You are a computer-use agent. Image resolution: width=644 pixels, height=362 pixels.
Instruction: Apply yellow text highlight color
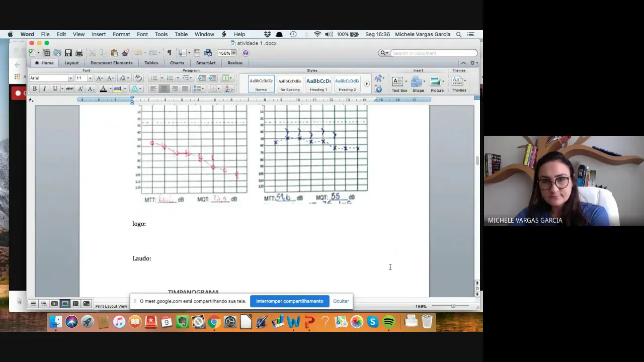[x=117, y=88]
